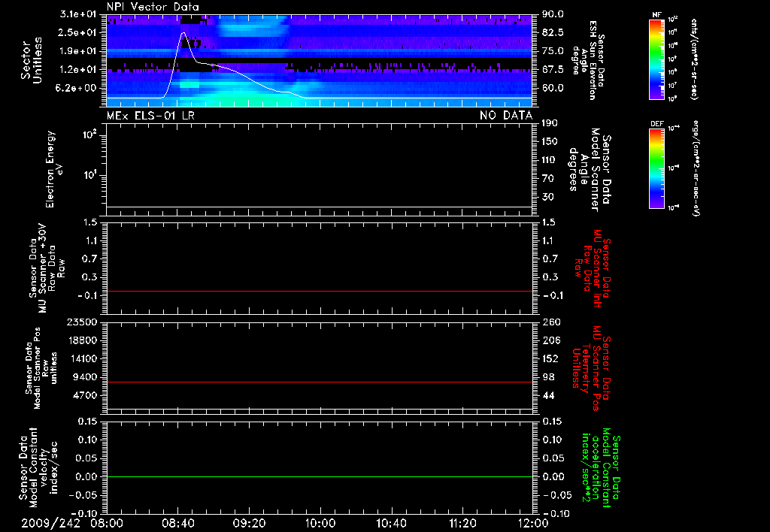Click the '67.5' elevation angle tick
The width and height of the screenshot is (770, 532).
pos(553,69)
